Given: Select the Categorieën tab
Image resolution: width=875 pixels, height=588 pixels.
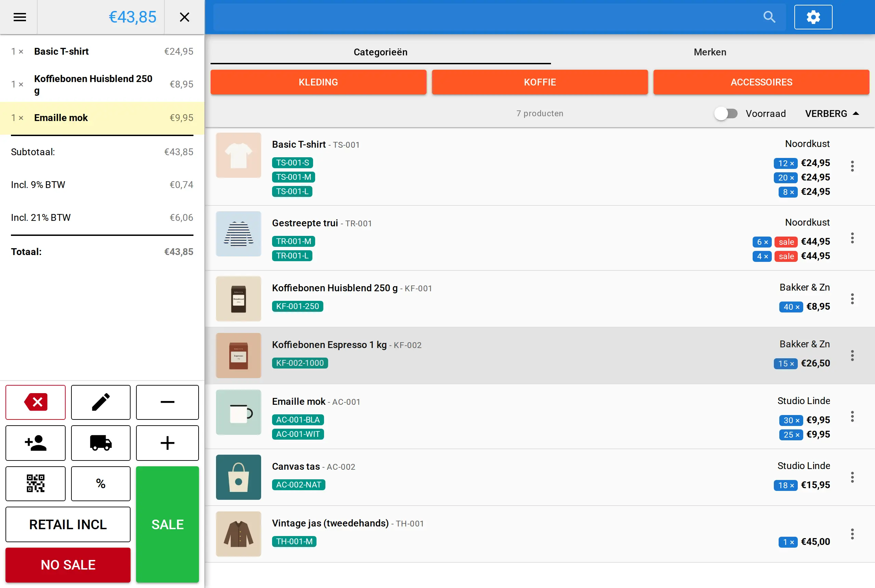Looking at the screenshot, I should tap(380, 52).
